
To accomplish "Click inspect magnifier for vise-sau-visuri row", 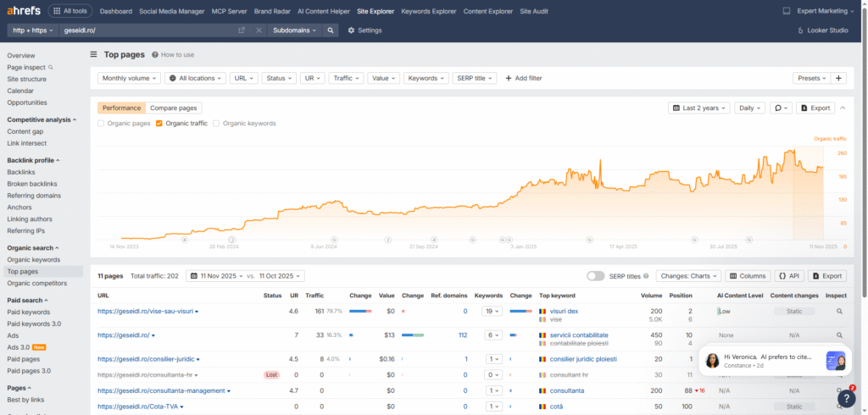I will click(x=839, y=312).
